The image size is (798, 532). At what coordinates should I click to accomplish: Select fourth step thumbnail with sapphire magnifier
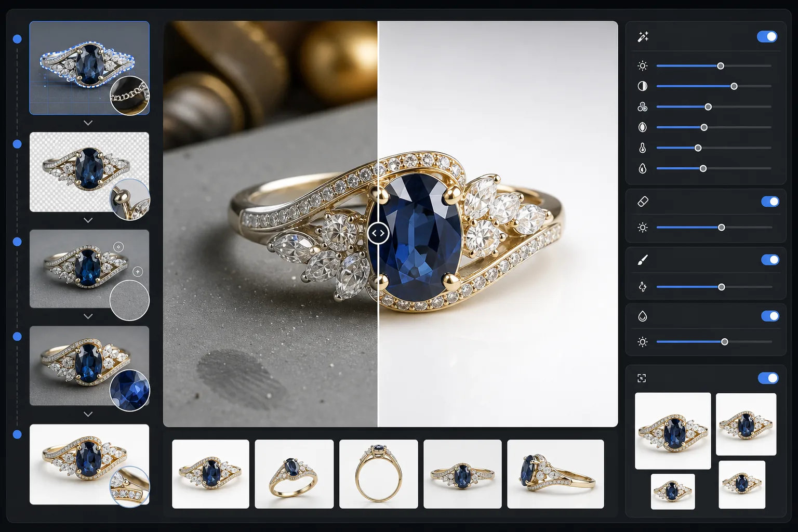(89, 366)
